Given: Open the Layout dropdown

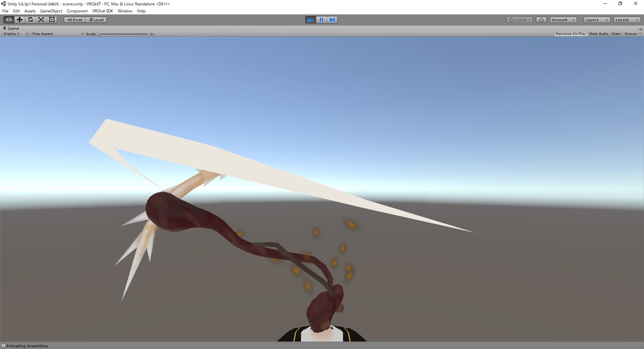Looking at the screenshot, I should pyautogui.click(x=627, y=19).
